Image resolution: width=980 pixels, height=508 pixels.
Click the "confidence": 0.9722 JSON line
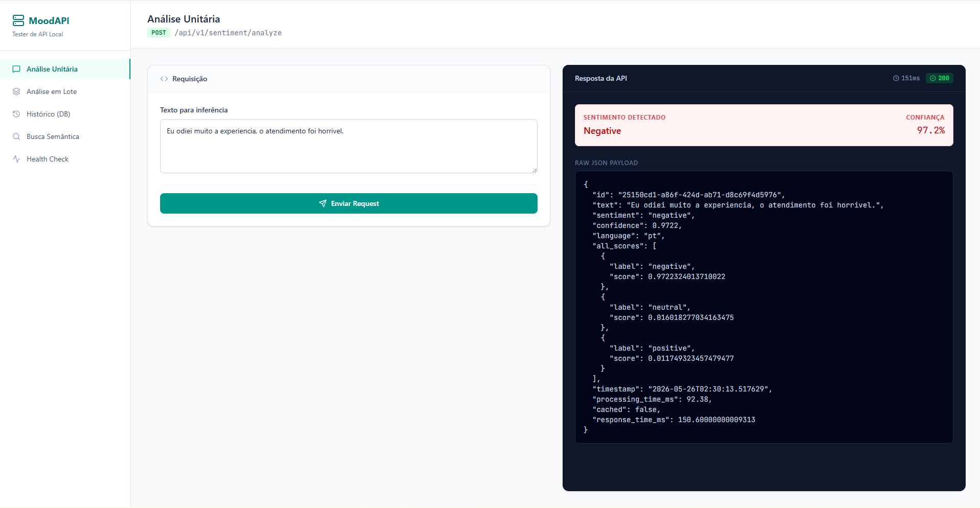637,225
